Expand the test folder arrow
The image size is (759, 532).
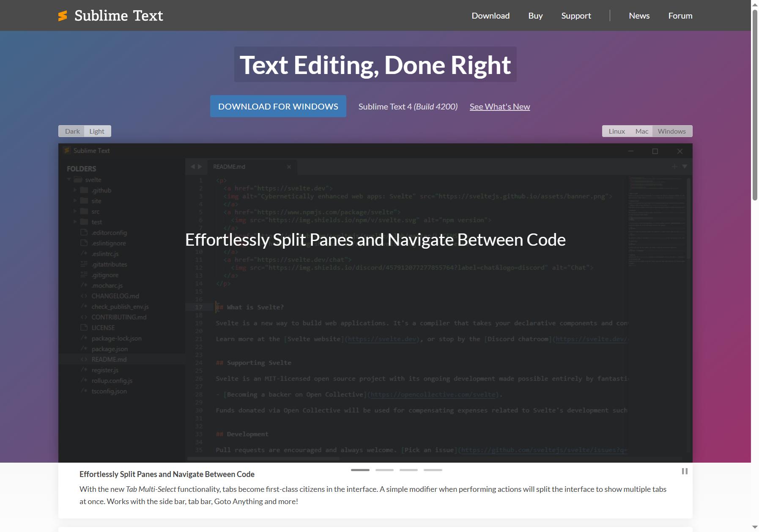point(75,222)
